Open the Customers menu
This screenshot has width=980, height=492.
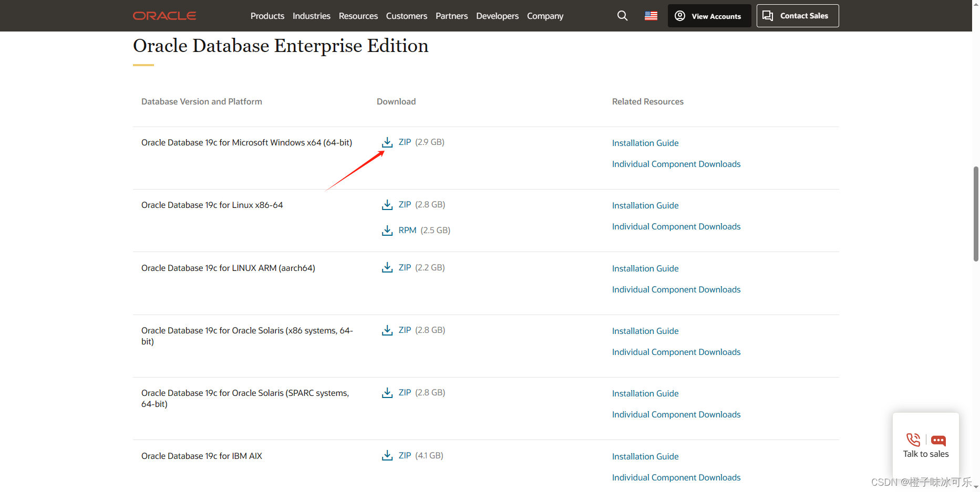(407, 16)
